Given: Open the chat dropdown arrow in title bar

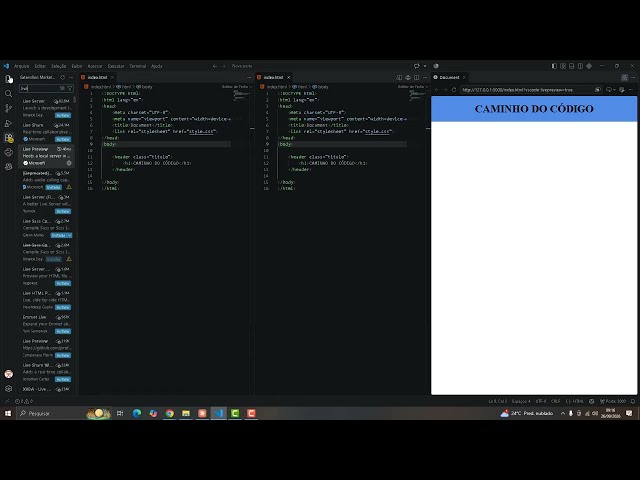Looking at the screenshot, I should point(425,66).
